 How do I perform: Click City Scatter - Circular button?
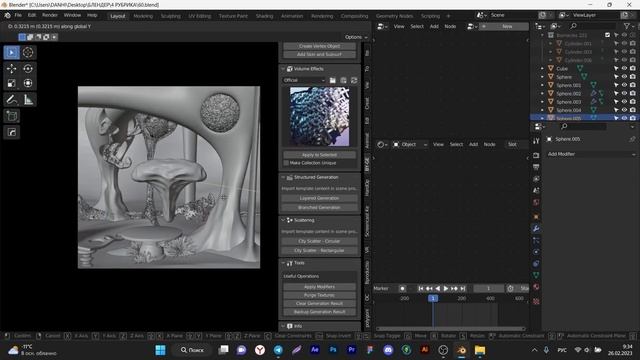click(x=319, y=241)
